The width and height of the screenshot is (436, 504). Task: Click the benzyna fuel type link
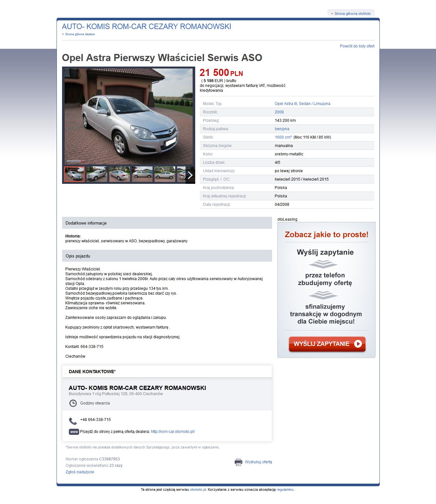(282, 129)
